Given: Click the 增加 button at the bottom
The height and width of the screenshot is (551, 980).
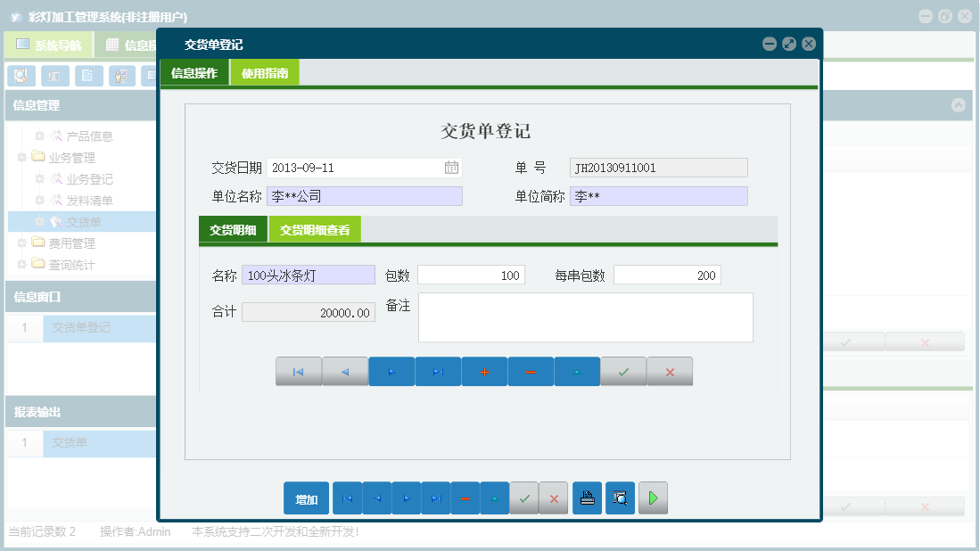Looking at the screenshot, I should (x=306, y=498).
